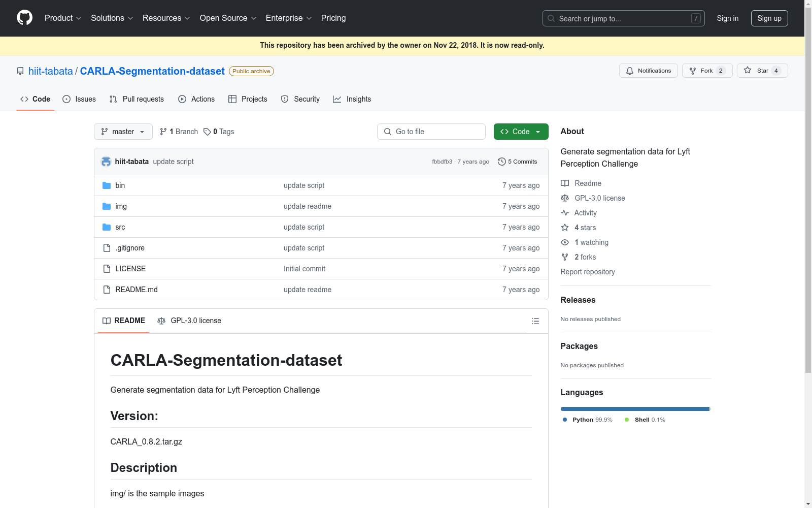Screen dimensions: 812x508
Task: Click the Python language bar segment
Action: pyautogui.click(x=635, y=409)
